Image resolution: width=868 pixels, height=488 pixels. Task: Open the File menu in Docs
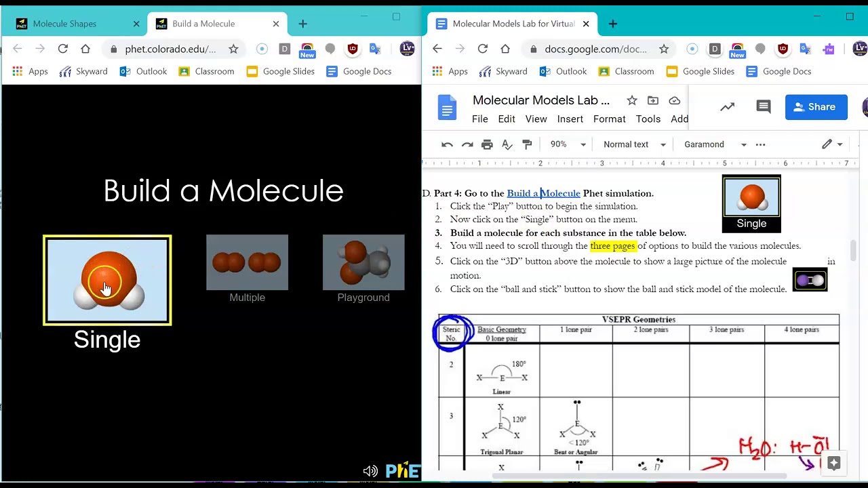480,119
